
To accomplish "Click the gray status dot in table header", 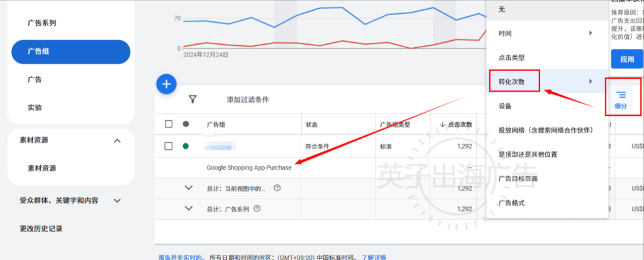I will (186, 124).
